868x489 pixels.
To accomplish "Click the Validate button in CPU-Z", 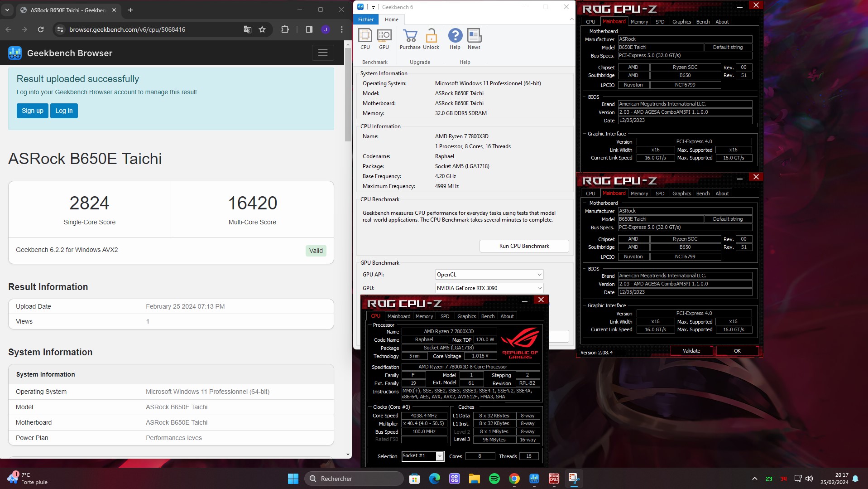I will (x=691, y=351).
